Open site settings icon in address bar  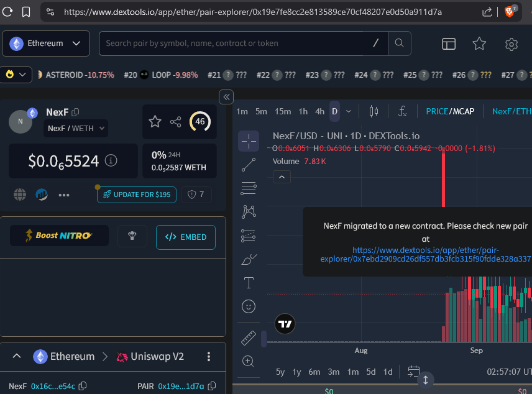pyautogui.click(x=50, y=12)
